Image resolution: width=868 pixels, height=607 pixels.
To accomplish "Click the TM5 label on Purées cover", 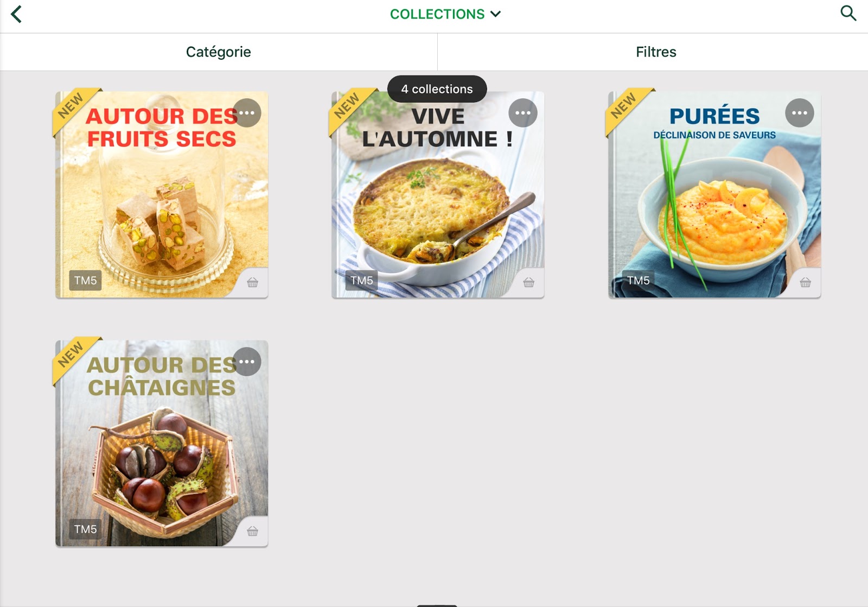I will 639,281.
